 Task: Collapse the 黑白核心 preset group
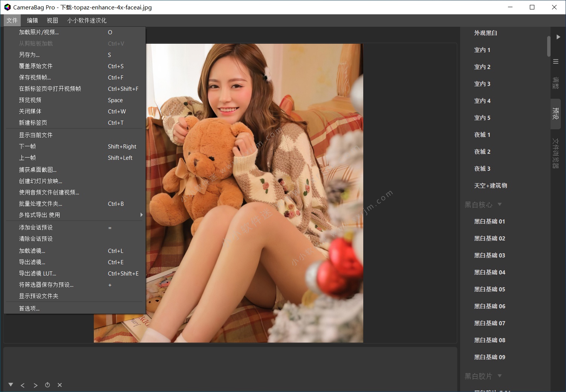pos(500,204)
